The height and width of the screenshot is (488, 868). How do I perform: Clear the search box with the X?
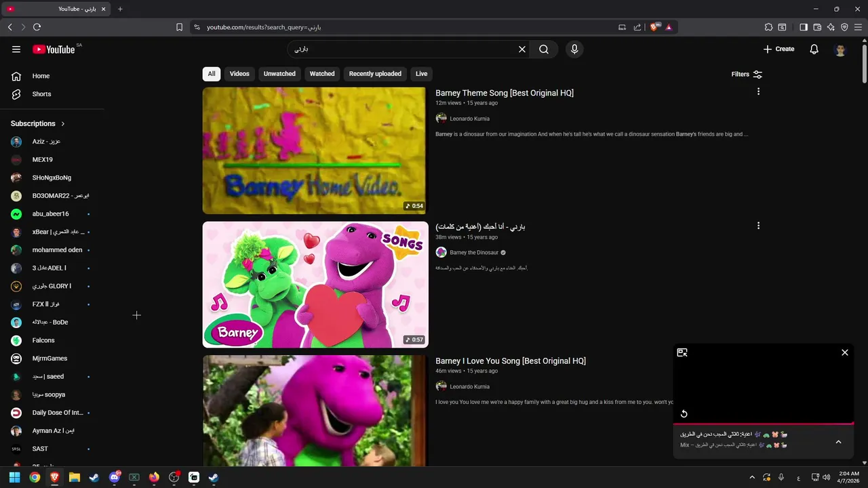pyautogui.click(x=522, y=49)
